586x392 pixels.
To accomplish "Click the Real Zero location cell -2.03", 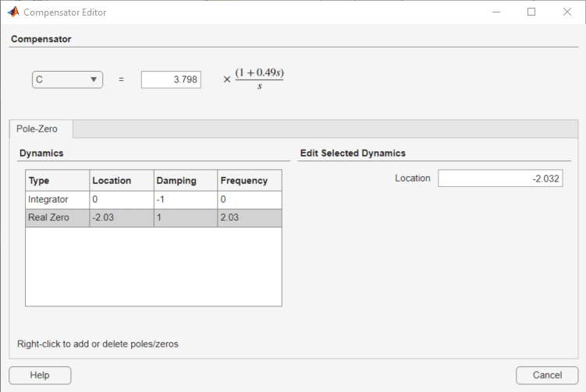I will (x=122, y=217).
